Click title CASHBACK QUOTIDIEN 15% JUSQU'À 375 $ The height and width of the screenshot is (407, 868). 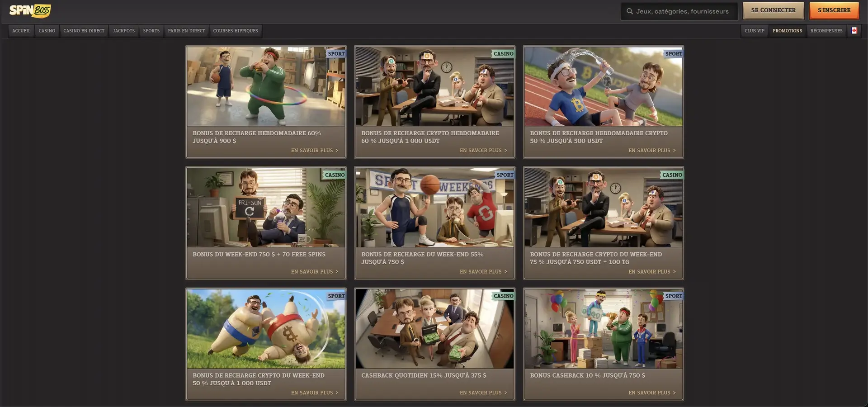424,375
